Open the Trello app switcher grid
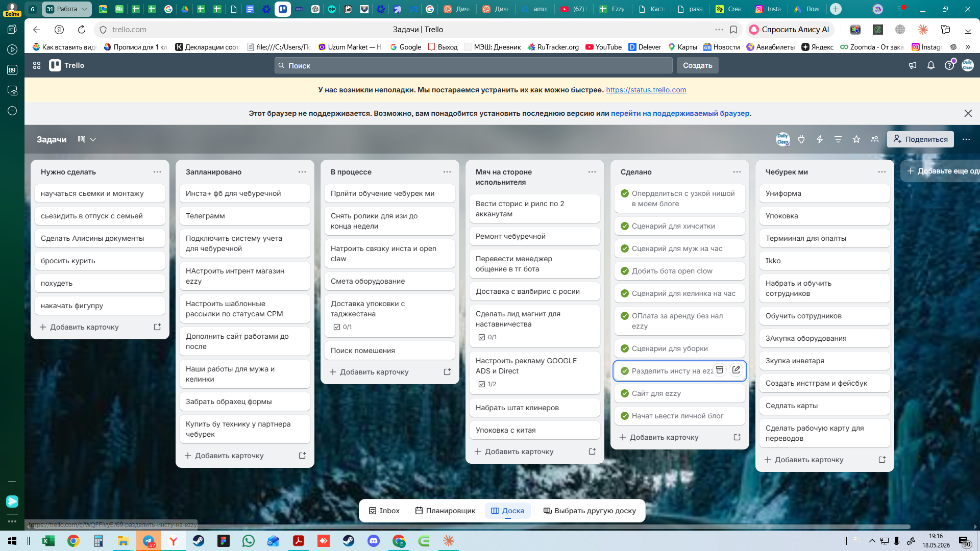The image size is (980, 551). (x=37, y=65)
